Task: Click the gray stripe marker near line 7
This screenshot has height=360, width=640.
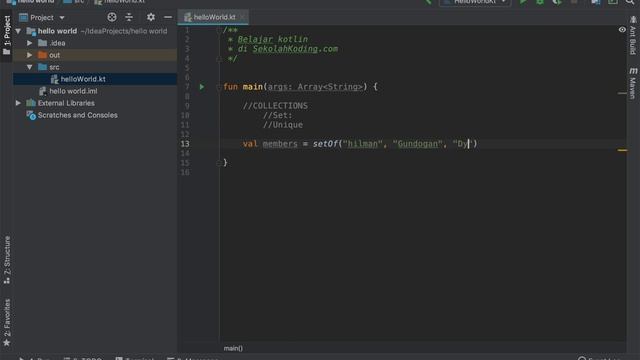Action: 622,93
